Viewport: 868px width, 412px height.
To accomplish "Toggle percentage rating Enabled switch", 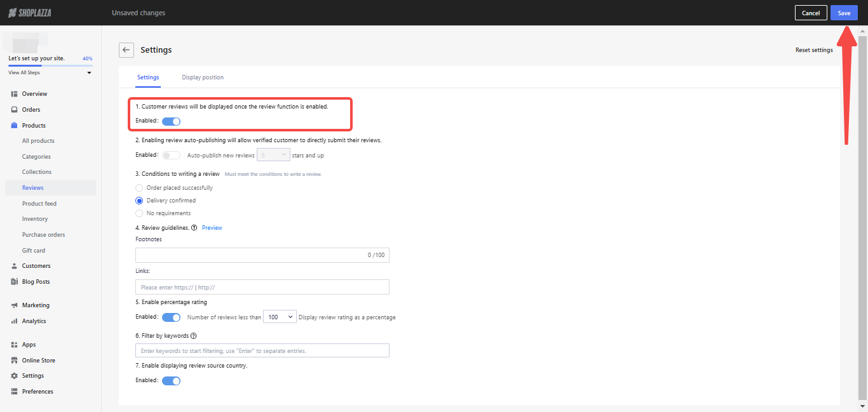I will (x=172, y=317).
